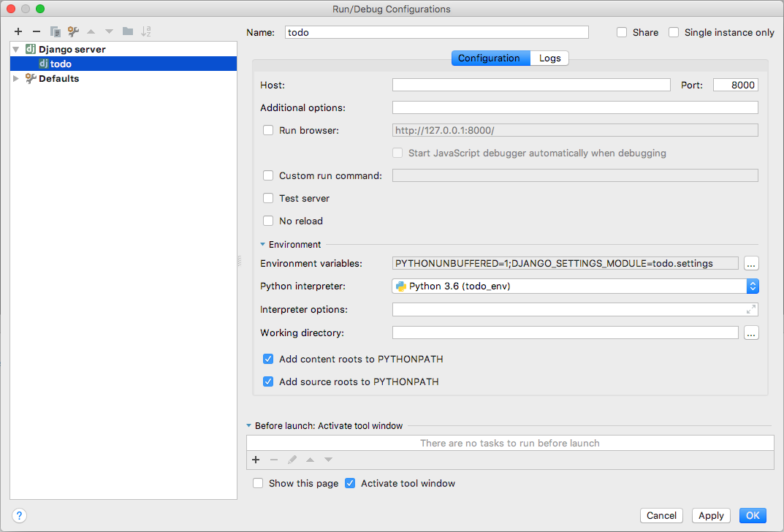Remove the selected configuration
Viewport: 784px width, 532px height.
click(x=37, y=31)
